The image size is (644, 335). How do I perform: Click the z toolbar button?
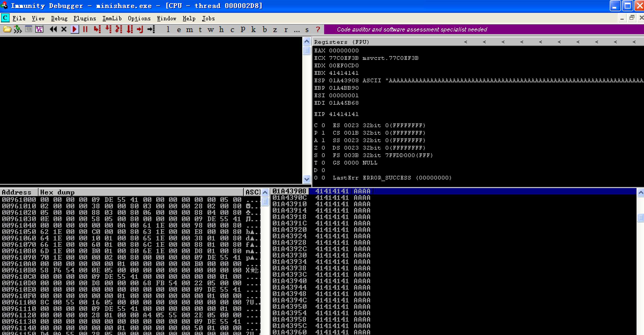point(275,30)
